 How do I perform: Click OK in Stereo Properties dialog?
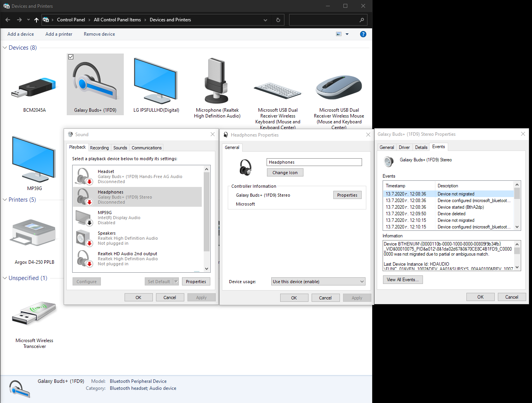pos(480,297)
